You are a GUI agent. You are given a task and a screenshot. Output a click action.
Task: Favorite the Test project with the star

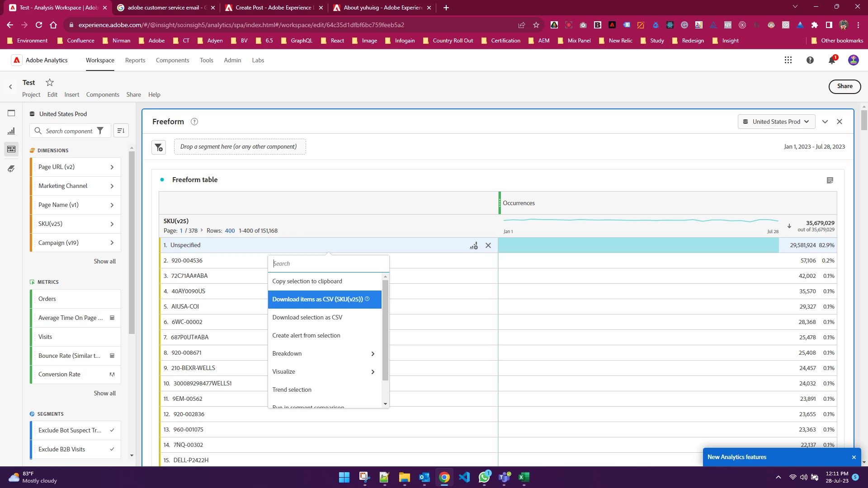coord(50,82)
